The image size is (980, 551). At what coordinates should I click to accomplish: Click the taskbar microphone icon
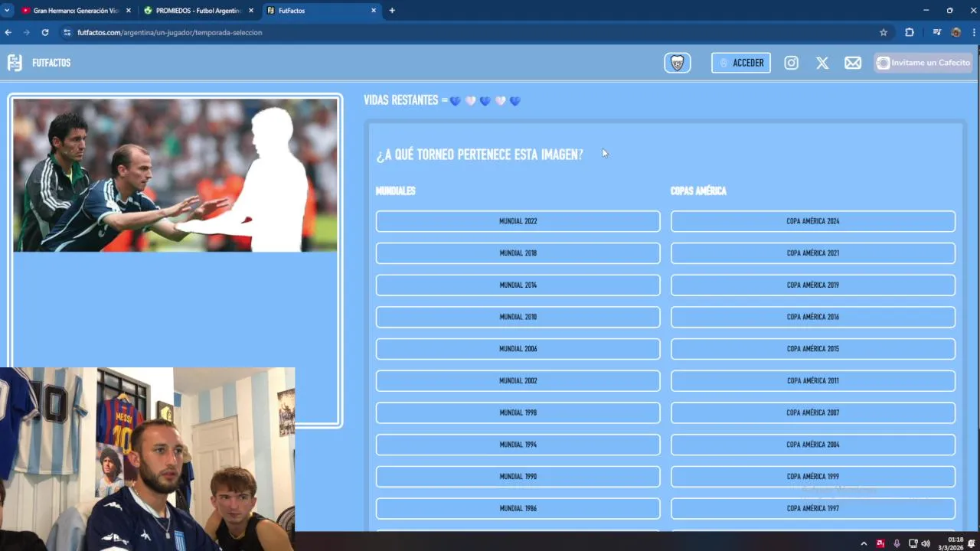(x=897, y=543)
